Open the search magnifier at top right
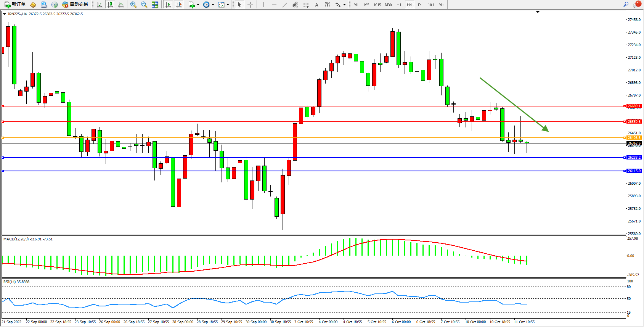 click(626, 5)
